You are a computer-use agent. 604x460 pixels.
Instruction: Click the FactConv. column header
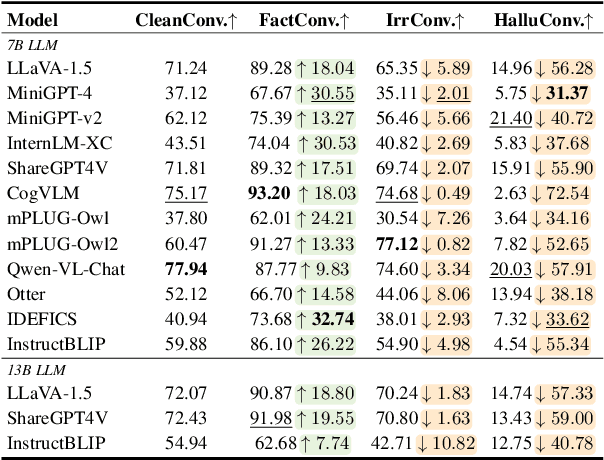[x=297, y=20]
